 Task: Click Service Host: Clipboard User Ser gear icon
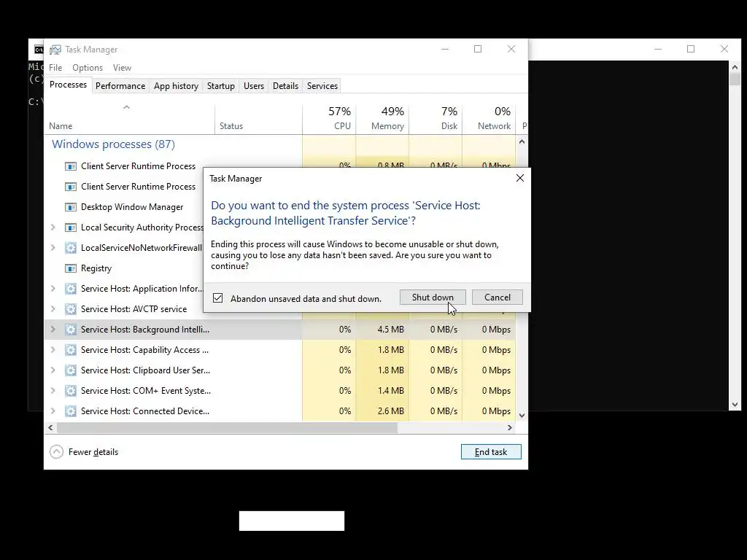71,370
